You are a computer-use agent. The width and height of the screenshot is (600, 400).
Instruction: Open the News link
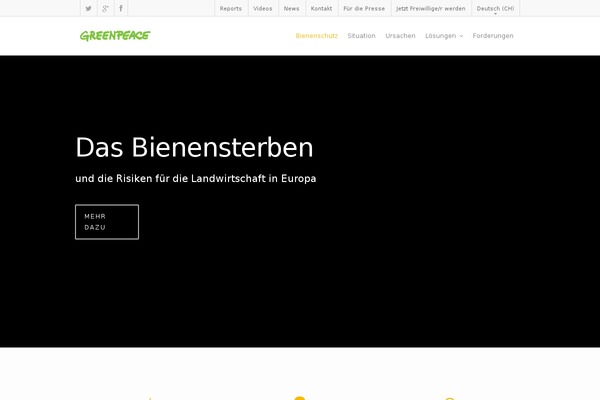click(x=292, y=8)
